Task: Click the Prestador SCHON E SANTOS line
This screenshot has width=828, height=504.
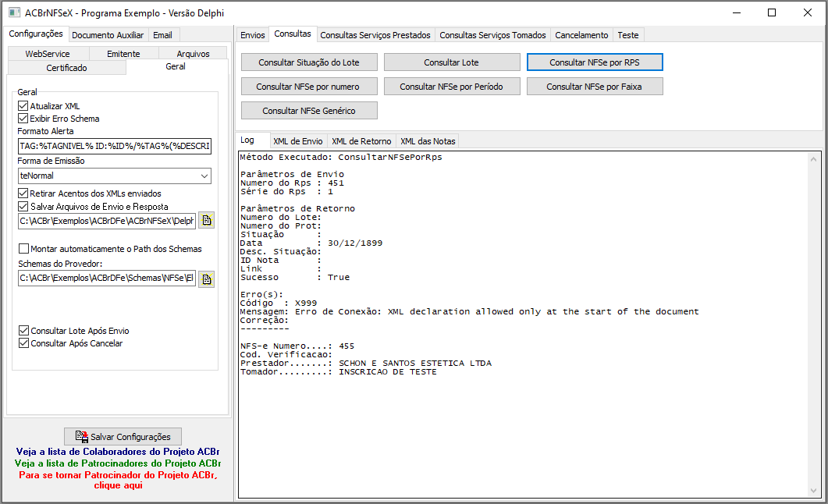Action: pyautogui.click(x=366, y=364)
